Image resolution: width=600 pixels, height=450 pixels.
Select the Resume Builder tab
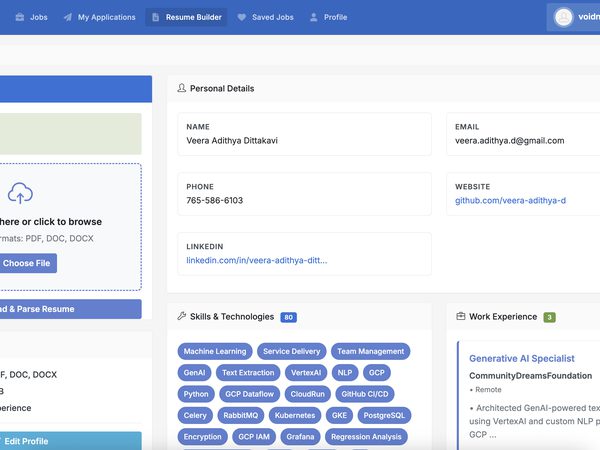[x=186, y=17]
